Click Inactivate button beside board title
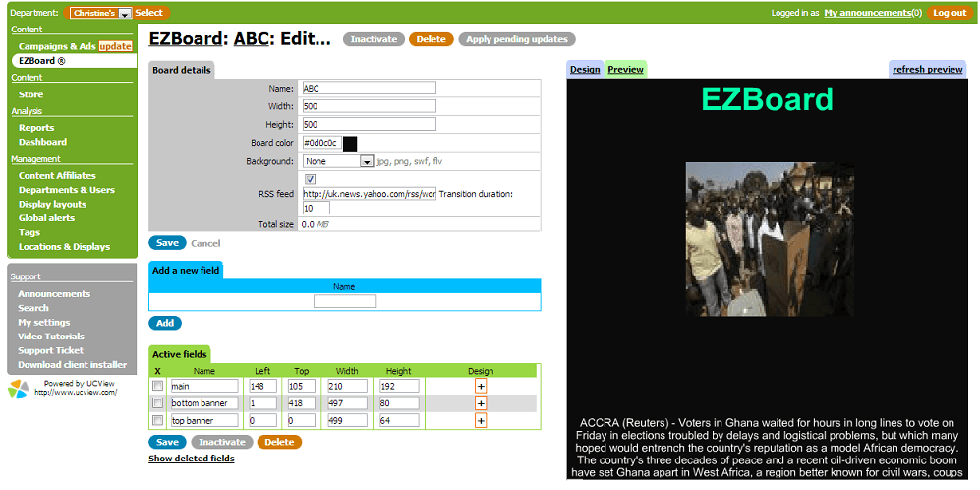980x490 pixels. pyautogui.click(x=374, y=39)
